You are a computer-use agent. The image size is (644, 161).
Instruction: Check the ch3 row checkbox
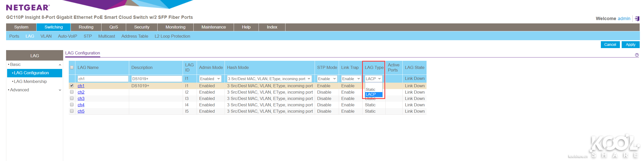72,98
